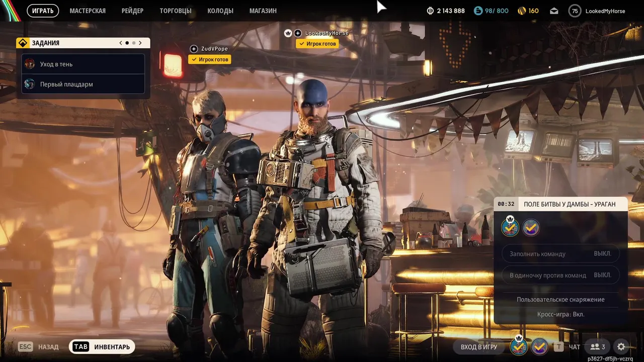The image size is (644, 362).
Task: Open quest Уход в тень
Action: (83, 64)
